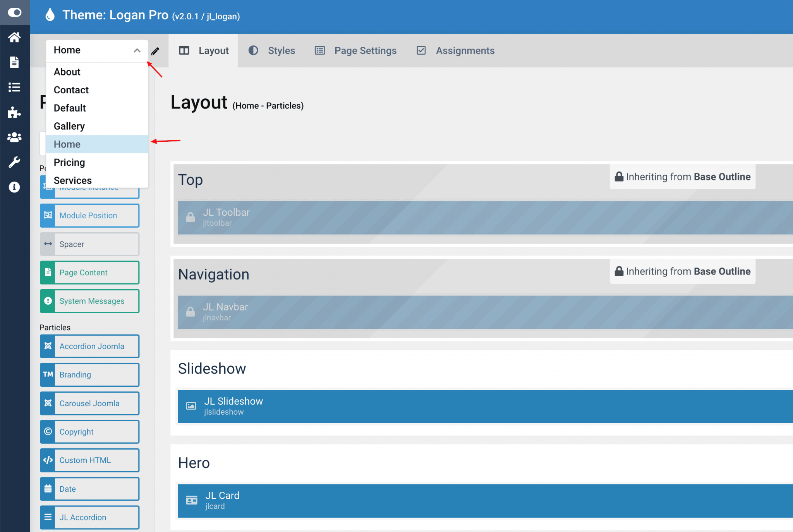The height and width of the screenshot is (532, 793).
Task: Select Services outline from dropdown
Action: coord(97,180)
